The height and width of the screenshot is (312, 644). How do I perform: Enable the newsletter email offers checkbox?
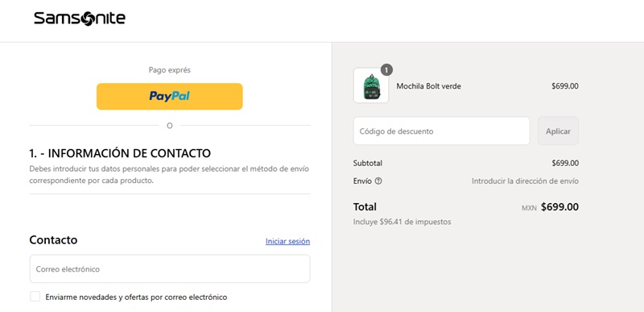35,297
